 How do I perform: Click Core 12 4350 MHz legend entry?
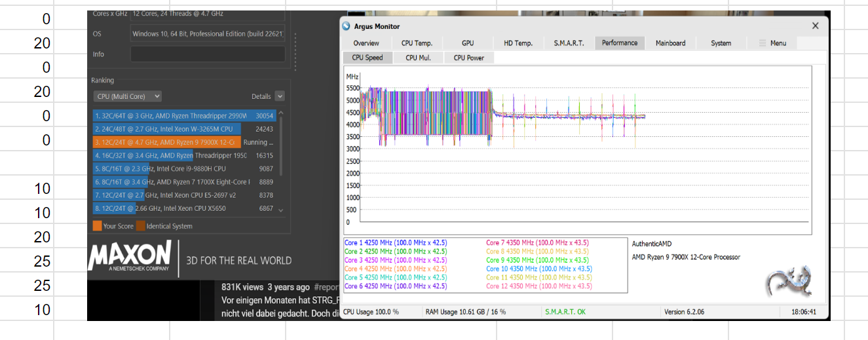click(x=538, y=286)
